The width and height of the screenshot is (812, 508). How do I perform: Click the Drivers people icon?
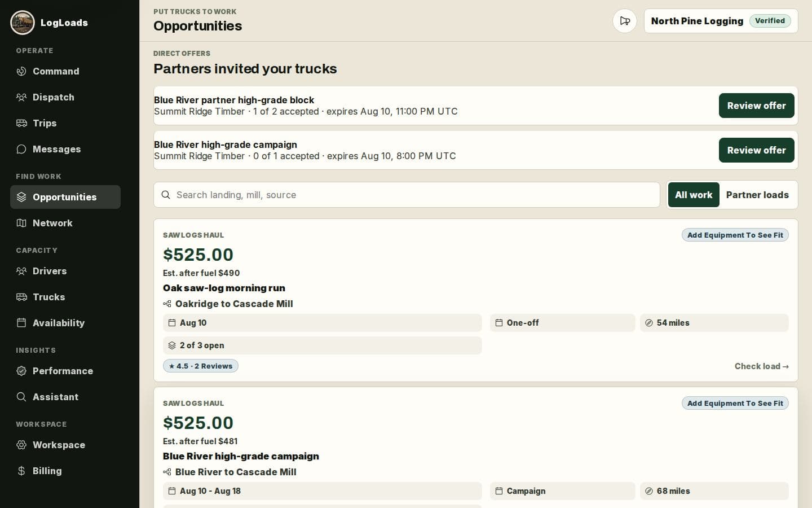tap(21, 271)
